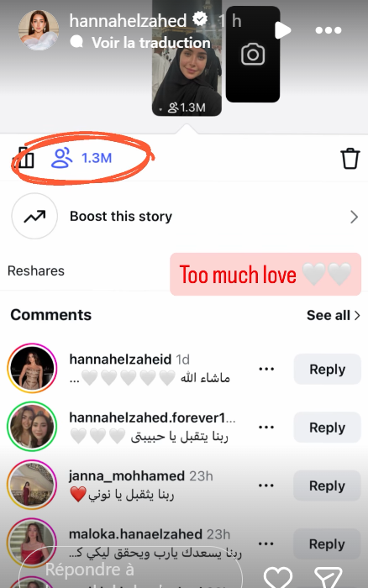Image resolution: width=368 pixels, height=588 pixels.
Task: Tap the trash delete story icon
Action: (350, 158)
